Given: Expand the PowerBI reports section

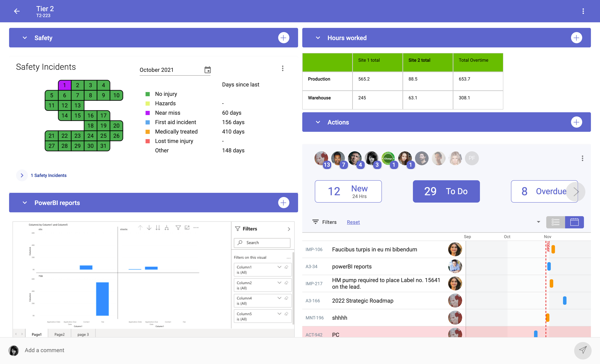Looking at the screenshot, I should 24,203.
